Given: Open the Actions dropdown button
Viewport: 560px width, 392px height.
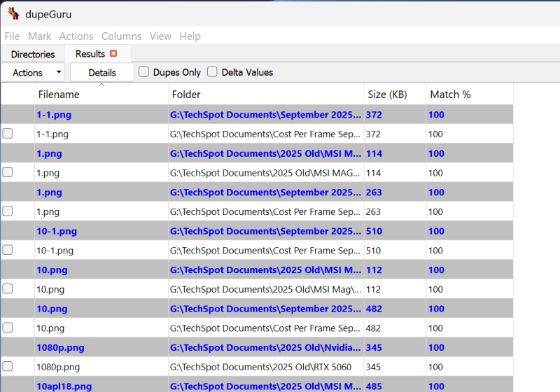Looking at the screenshot, I should [33, 73].
